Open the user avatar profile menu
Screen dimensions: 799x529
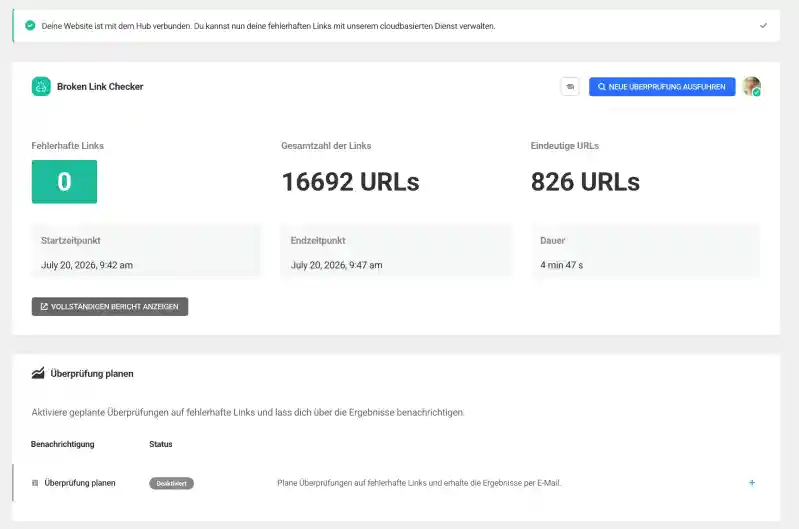(x=752, y=86)
